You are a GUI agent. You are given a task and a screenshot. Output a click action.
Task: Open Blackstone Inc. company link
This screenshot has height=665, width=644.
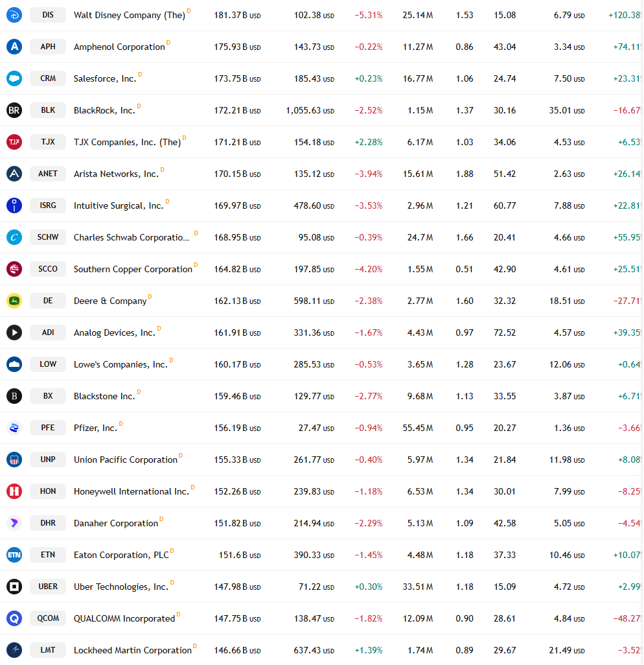[104, 396]
